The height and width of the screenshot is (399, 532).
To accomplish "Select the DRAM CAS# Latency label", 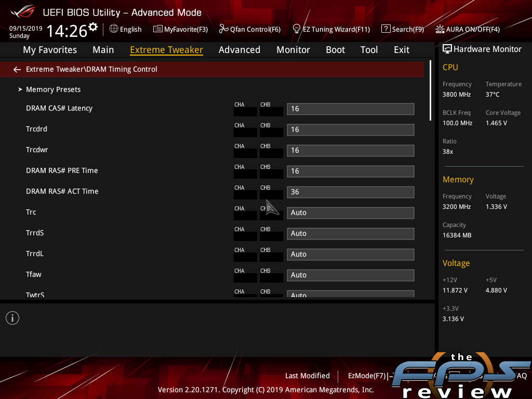I will (x=59, y=108).
